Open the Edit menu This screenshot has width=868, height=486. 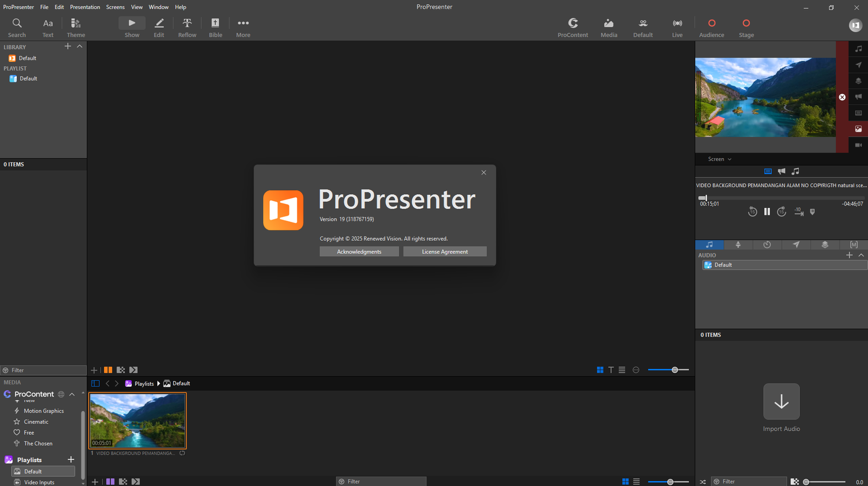click(x=59, y=7)
